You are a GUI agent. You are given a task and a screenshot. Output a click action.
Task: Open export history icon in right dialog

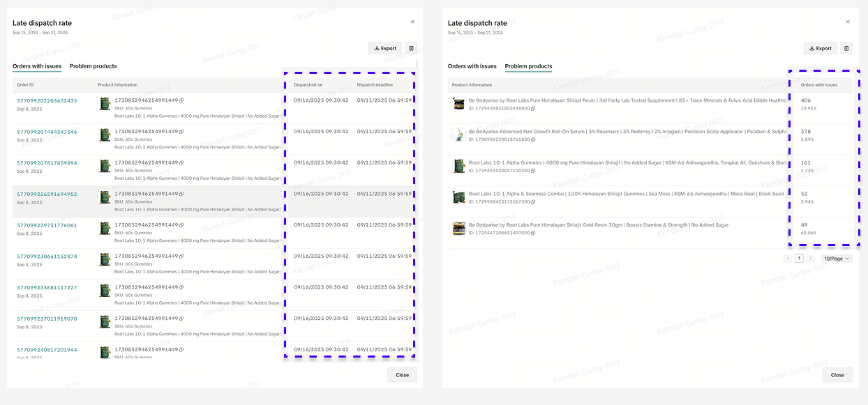click(846, 48)
